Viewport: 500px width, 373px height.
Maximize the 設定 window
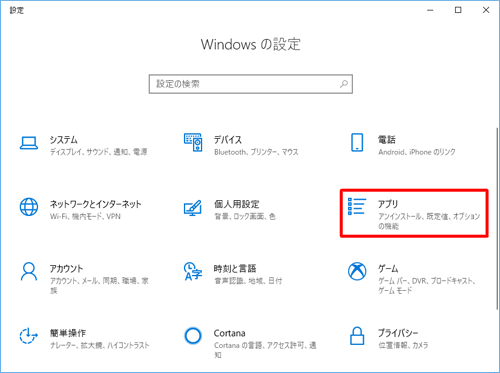tap(458, 10)
